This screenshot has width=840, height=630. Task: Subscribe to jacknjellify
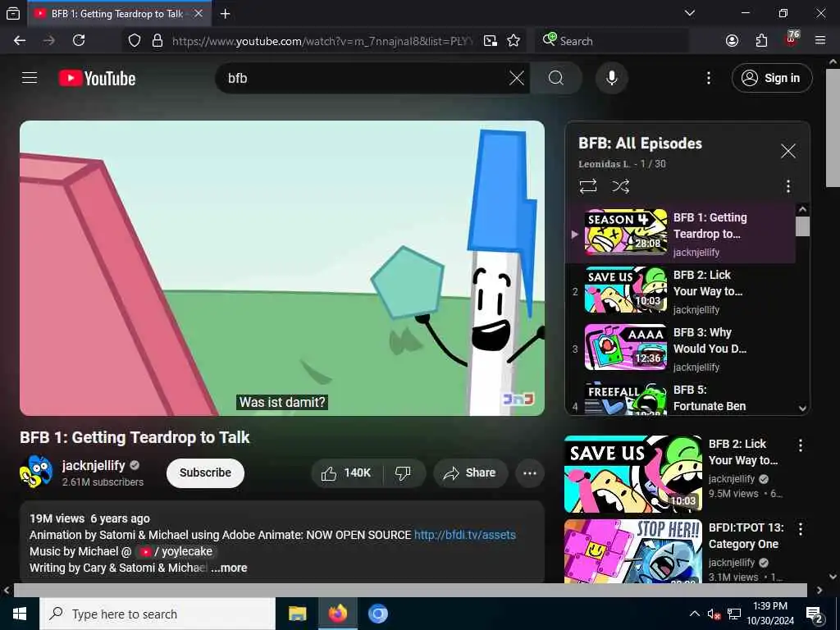[205, 472]
